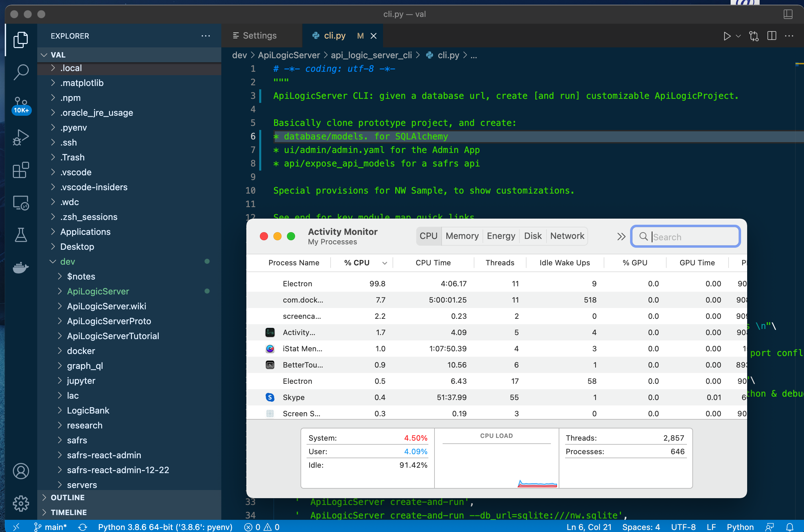Show Network stats in Activity Monitor

pos(567,236)
